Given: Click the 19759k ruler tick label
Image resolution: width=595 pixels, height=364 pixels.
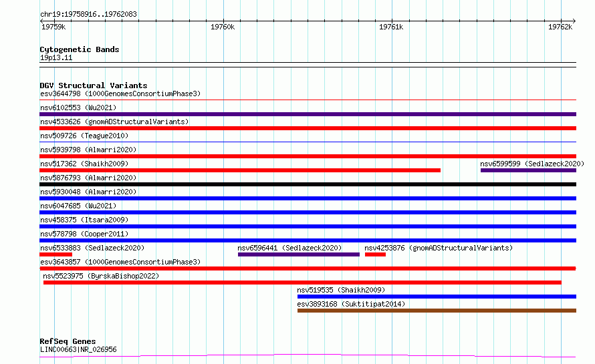Looking at the screenshot, I should 53,27.
